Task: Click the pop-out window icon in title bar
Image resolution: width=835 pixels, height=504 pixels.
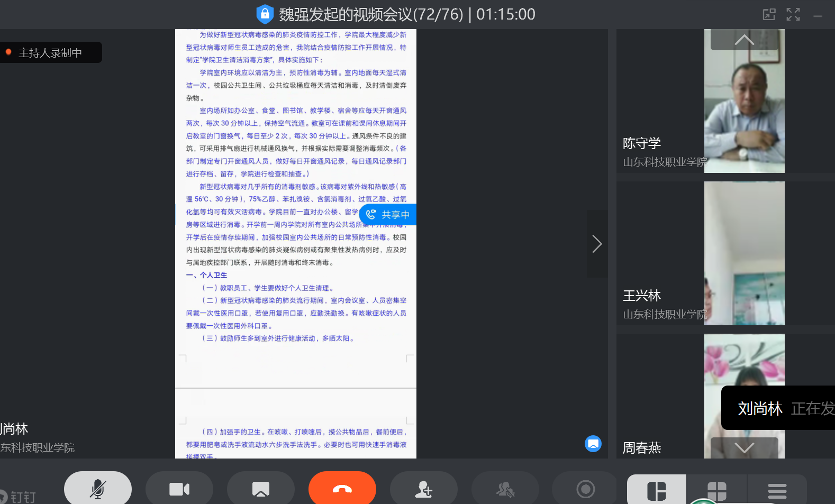Action: coord(769,14)
